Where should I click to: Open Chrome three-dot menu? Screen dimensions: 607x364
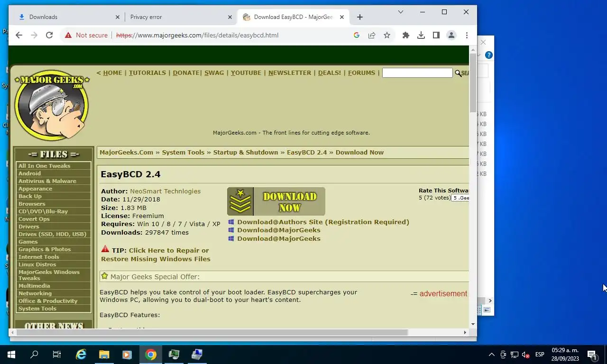pos(467,35)
